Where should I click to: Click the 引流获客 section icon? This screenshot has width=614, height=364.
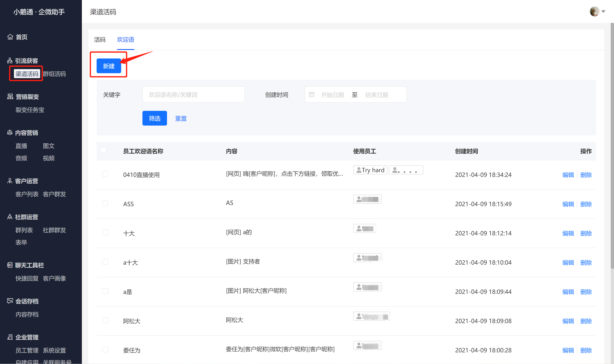tap(10, 61)
